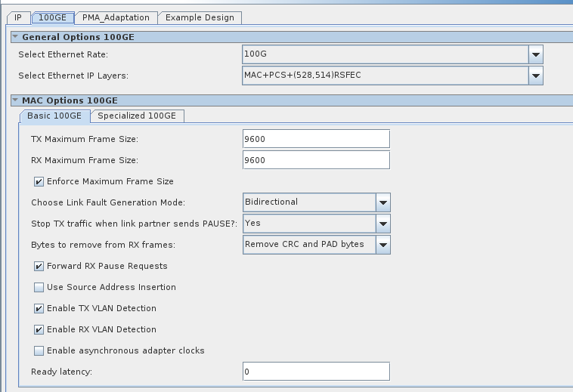Click the TX Maximum Frame Size field
The width and height of the screenshot is (573, 392).
316,139
